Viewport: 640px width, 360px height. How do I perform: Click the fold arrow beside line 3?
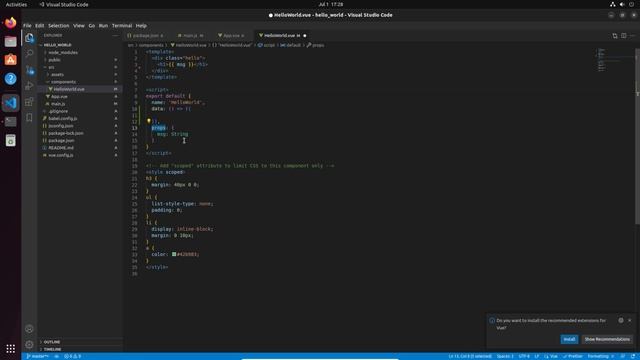point(140,67)
